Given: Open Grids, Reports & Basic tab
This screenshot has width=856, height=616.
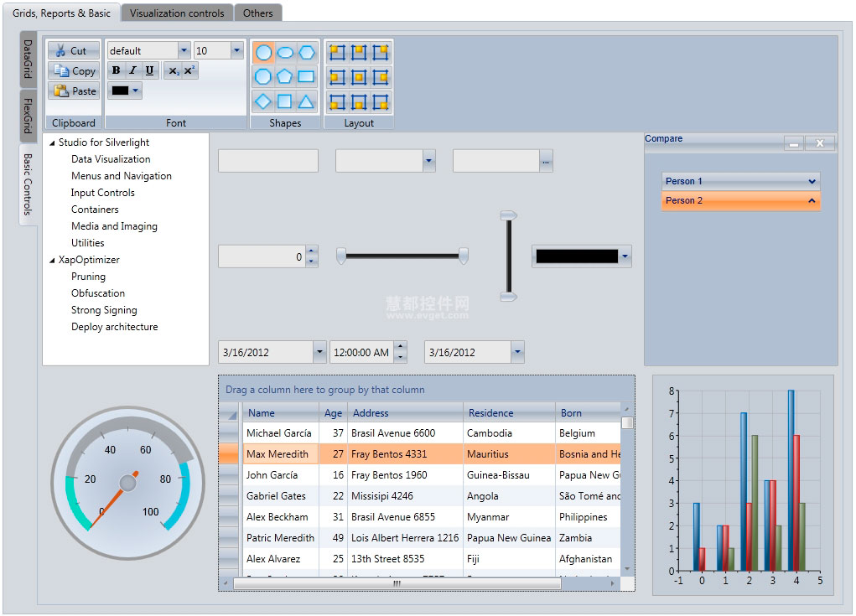Looking at the screenshot, I should pos(61,13).
